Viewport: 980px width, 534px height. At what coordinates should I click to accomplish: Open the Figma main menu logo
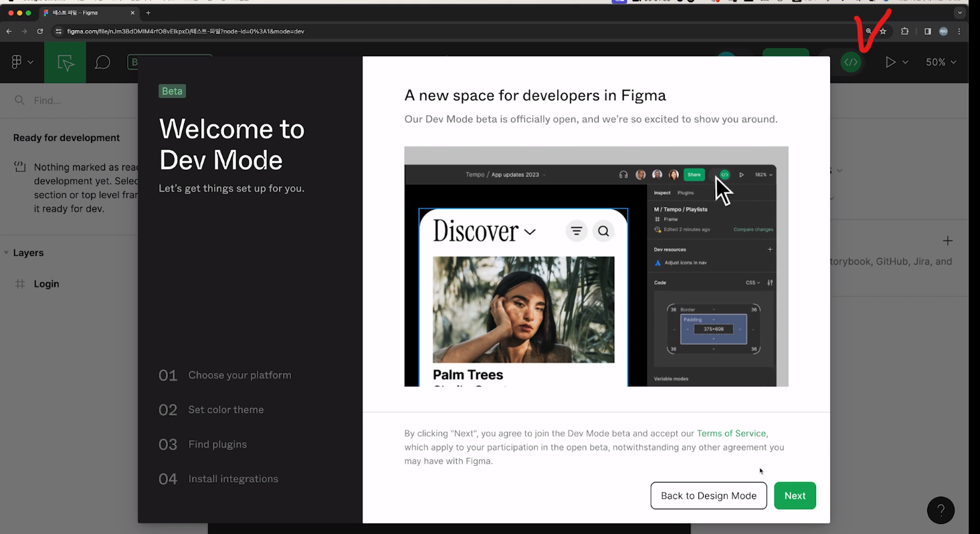[x=17, y=62]
